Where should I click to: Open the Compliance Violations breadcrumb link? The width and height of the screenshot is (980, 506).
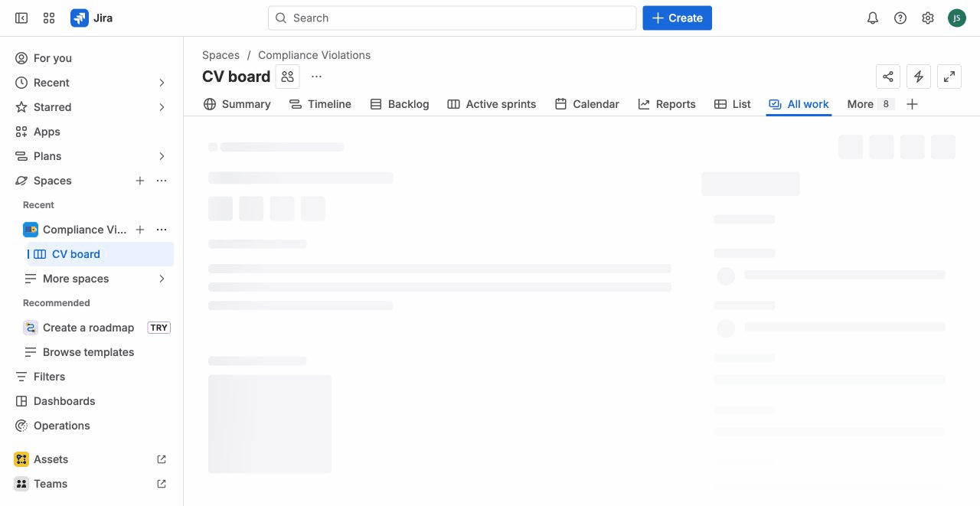(x=314, y=55)
